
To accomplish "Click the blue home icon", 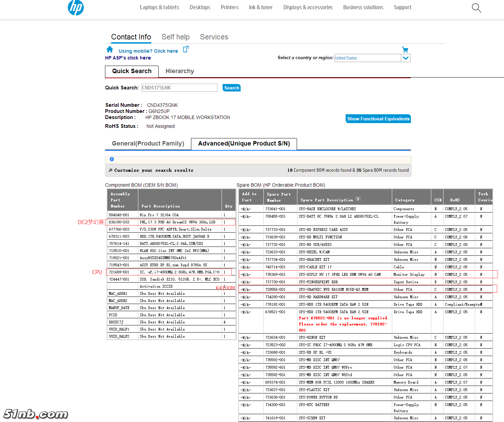I will 109,49.
